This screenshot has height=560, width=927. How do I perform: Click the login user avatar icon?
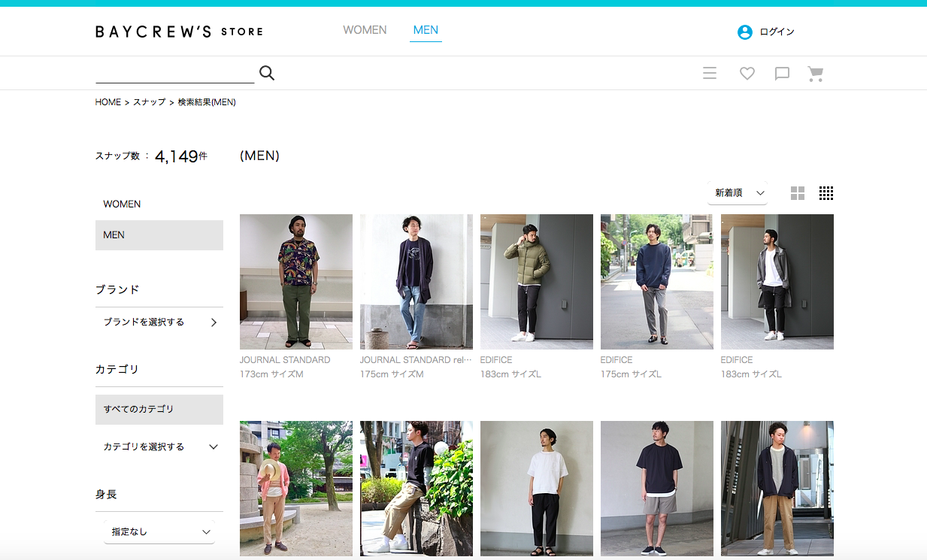[745, 32]
